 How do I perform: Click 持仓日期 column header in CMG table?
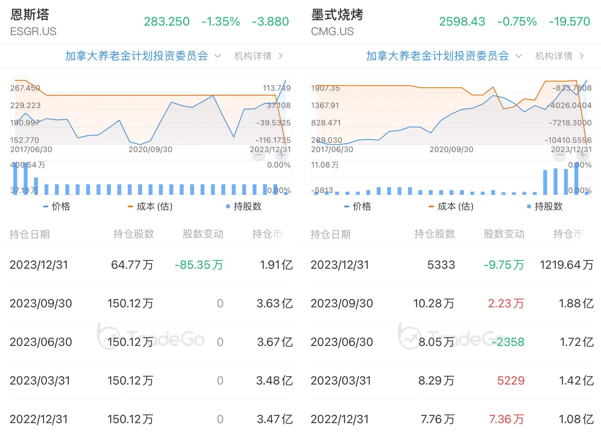(330, 234)
